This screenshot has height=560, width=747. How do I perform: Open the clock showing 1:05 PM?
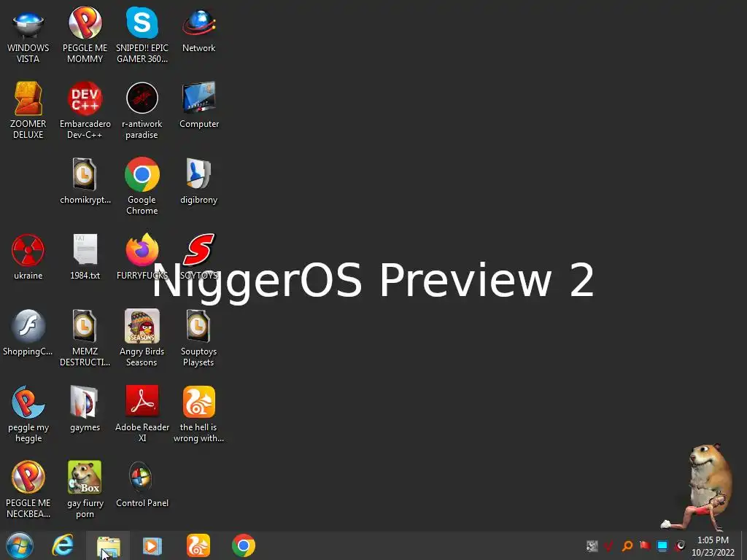click(713, 546)
